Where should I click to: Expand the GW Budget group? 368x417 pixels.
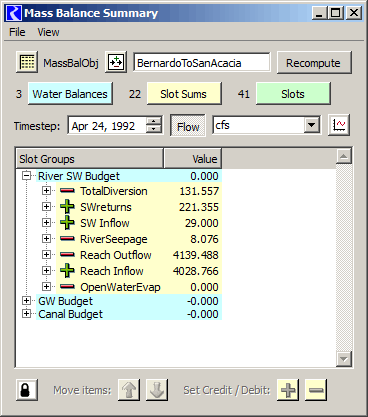click(x=26, y=301)
